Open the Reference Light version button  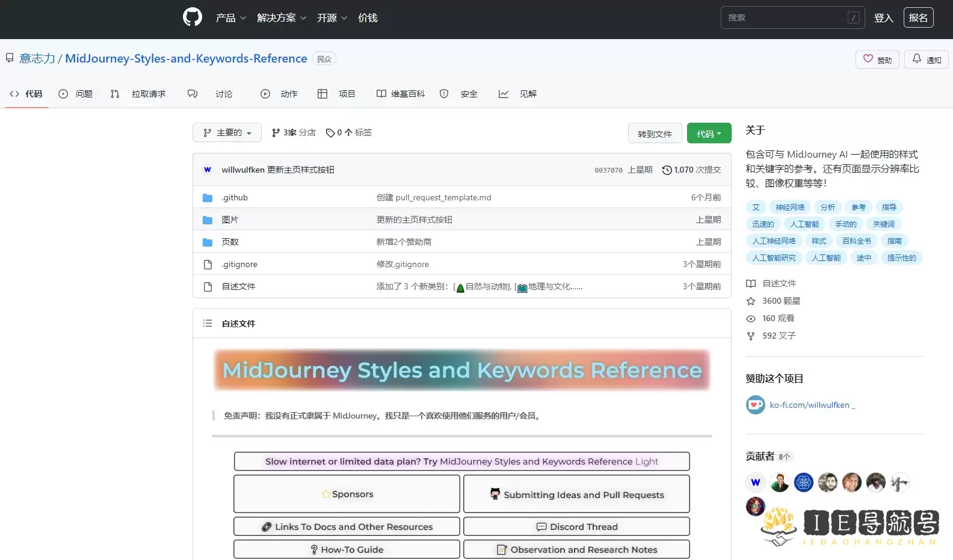point(462,461)
